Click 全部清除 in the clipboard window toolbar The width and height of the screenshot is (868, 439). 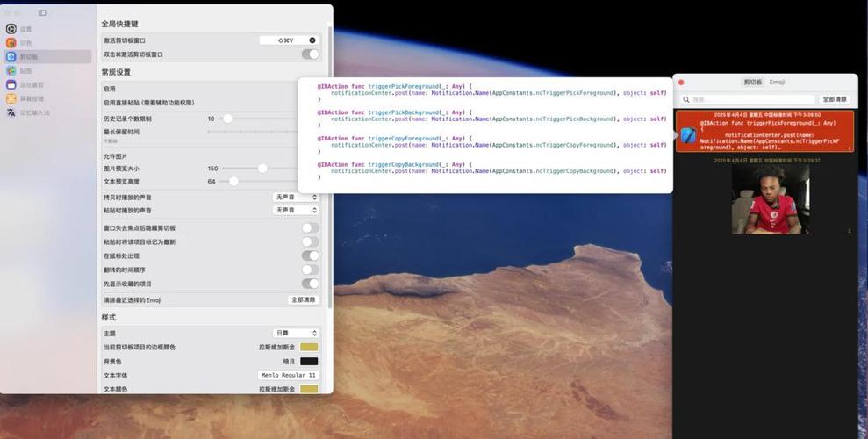(x=835, y=99)
